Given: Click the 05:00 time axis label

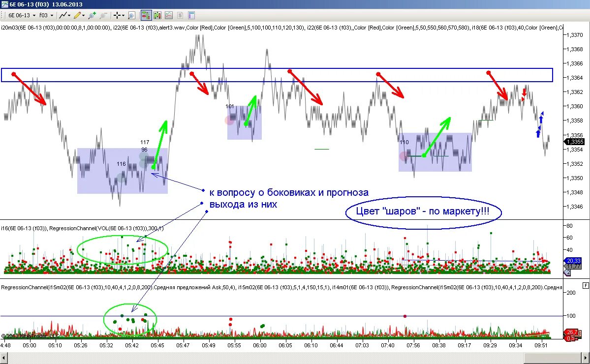Looking at the screenshot, I should [30, 345].
